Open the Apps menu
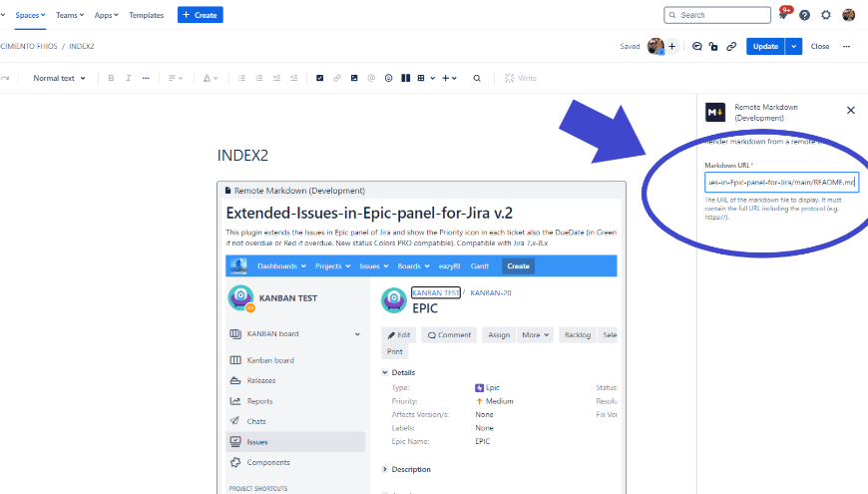The height and width of the screenshot is (494, 868). pyautogui.click(x=107, y=15)
